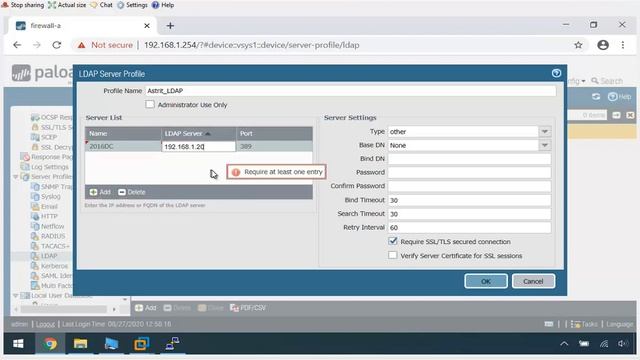Click the Add button in bottom toolbar
The height and width of the screenshot is (360, 640).
click(146, 308)
